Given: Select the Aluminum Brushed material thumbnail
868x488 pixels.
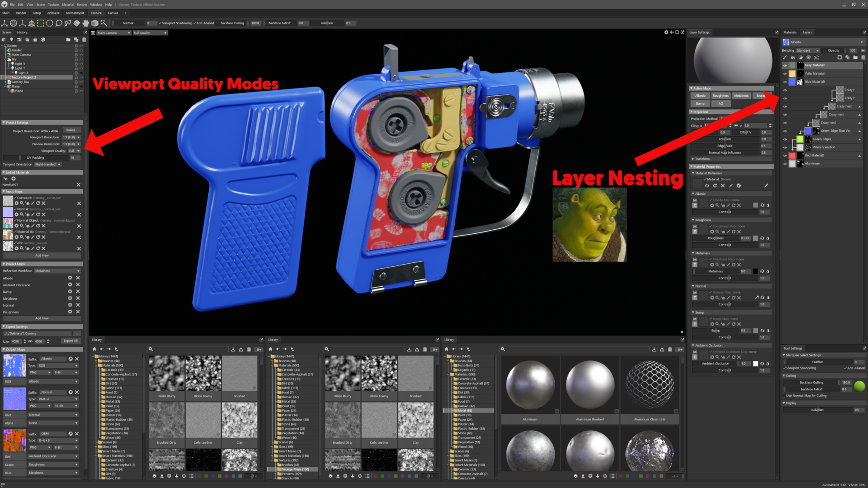Looking at the screenshot, I should (x=589, y=386).
